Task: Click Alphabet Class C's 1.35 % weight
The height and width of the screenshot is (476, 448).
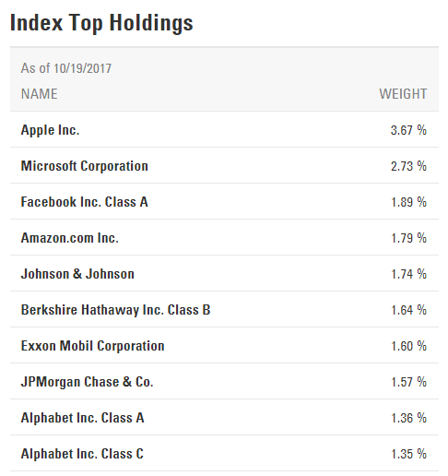Action: (x=408, y=454)
